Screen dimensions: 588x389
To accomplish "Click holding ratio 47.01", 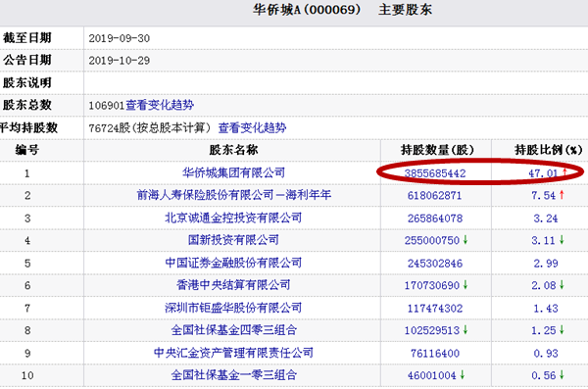I will click(x=543, y=173).
